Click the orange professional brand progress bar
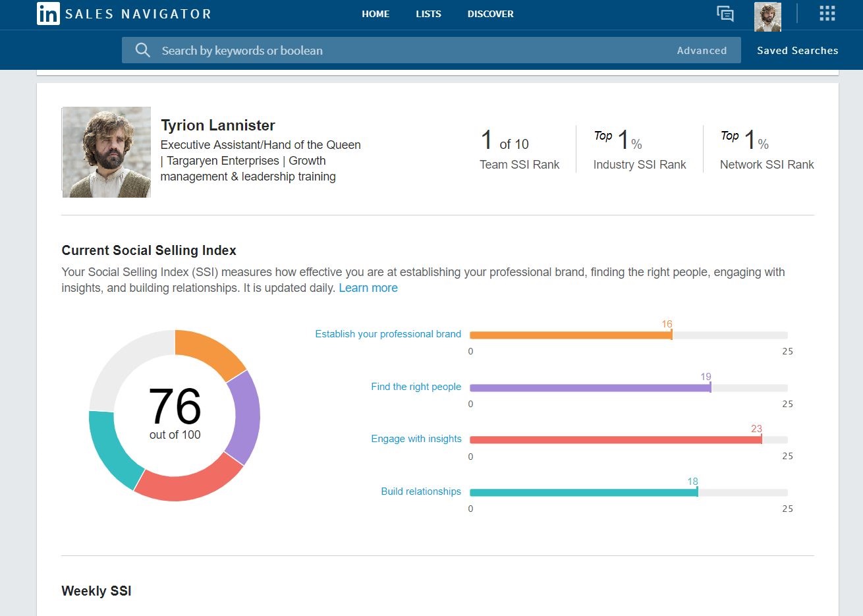Viewport: 863px width, 616px height. [x=571, y=335]
